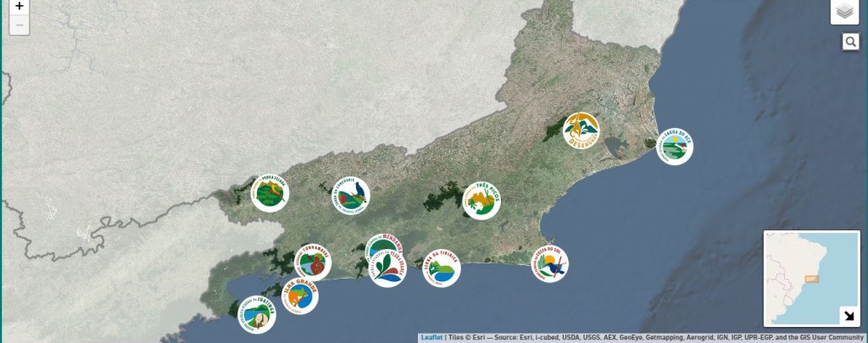Viewport: 868px width, 343px height.
Task: Open the Serra da Tiririca park marker
Action: tap(441, 268)
